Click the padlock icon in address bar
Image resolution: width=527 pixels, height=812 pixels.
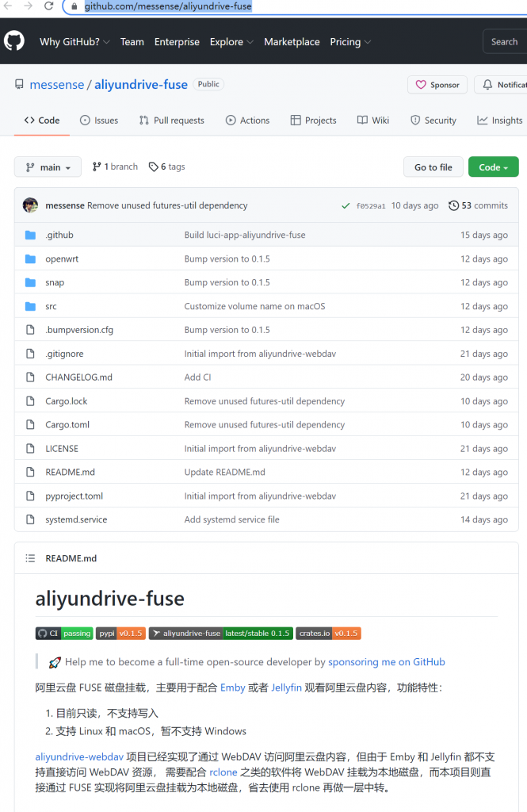[74, 6]
